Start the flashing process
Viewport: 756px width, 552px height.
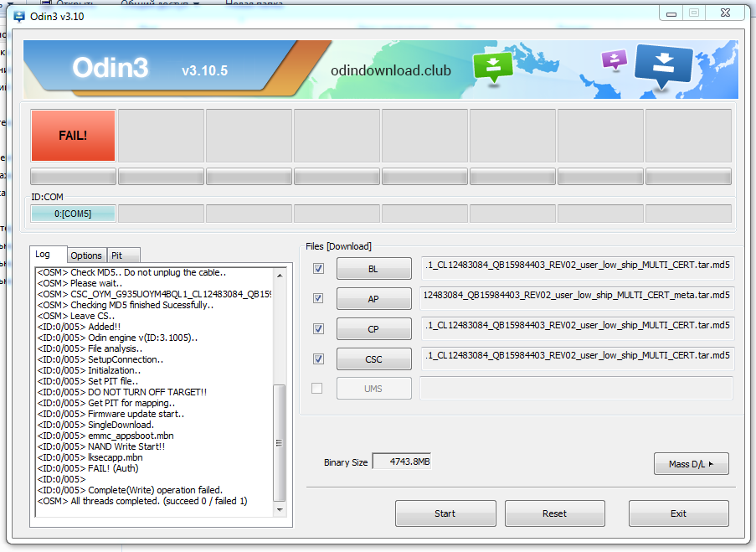point(445,513)
